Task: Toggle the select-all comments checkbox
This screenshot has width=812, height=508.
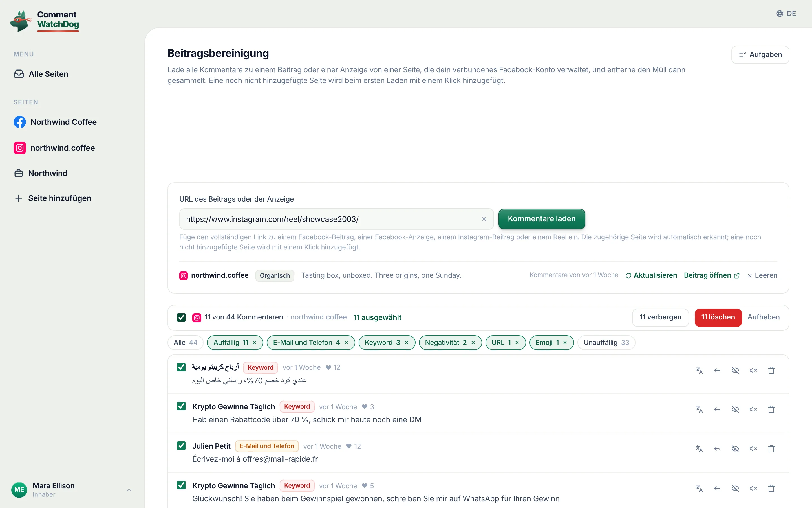Action: click(181, 317)
